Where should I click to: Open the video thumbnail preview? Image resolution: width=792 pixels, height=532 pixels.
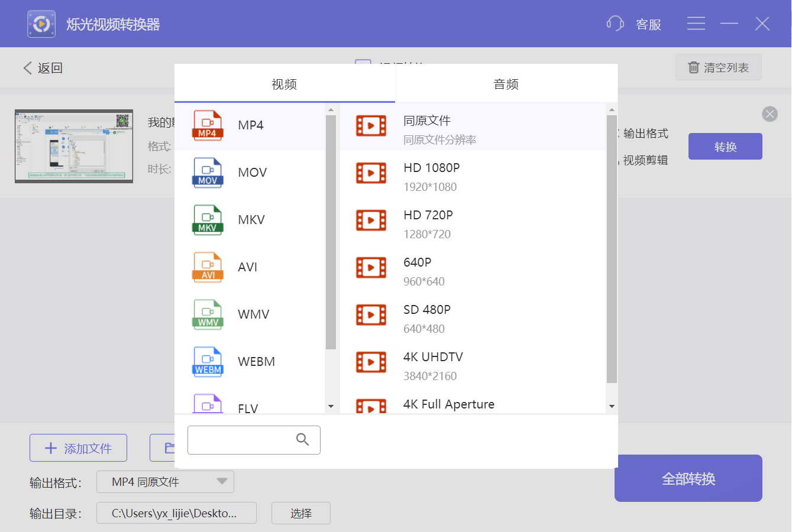pyautogui.click(x=74, y=146)
